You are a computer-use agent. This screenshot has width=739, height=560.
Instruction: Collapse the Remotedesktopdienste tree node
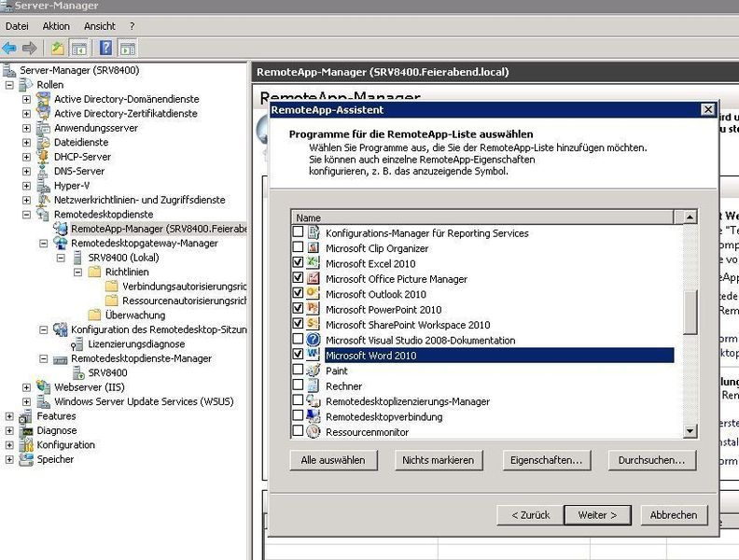point(26,215)
